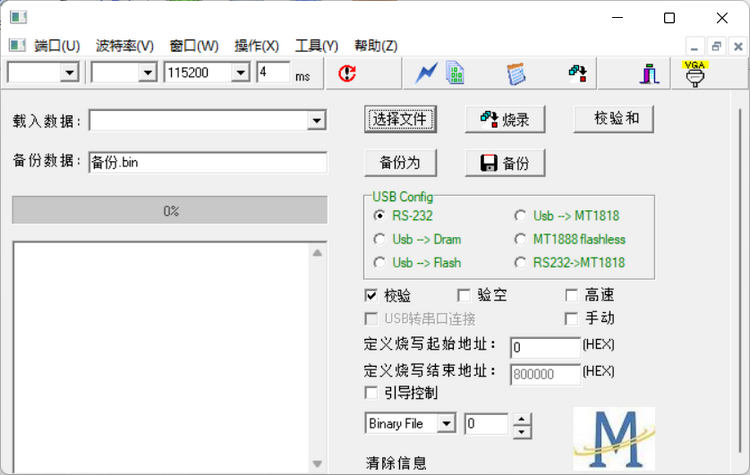Enable the 高速 checkbox

point(572,295)
